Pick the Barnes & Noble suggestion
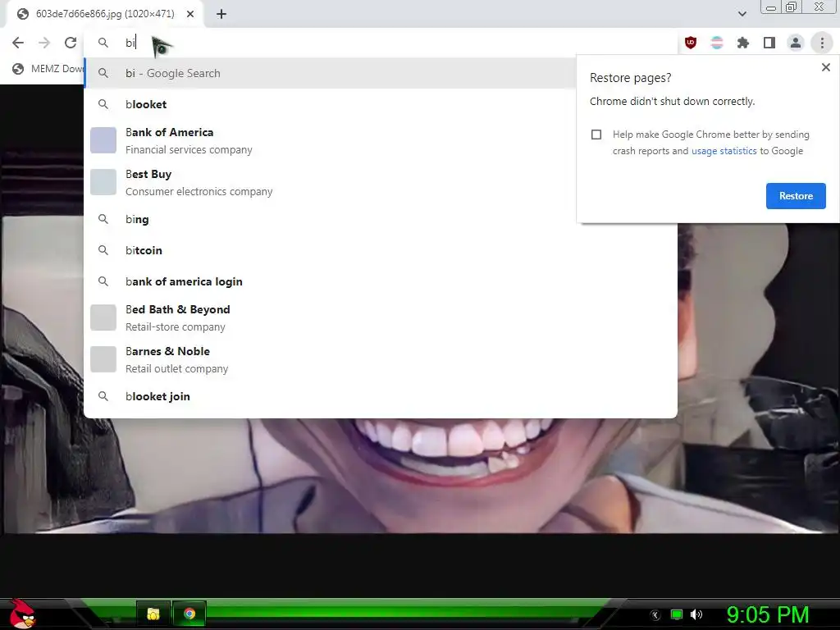The height and width of the screenshot is (630, 840). coord(381,359)
